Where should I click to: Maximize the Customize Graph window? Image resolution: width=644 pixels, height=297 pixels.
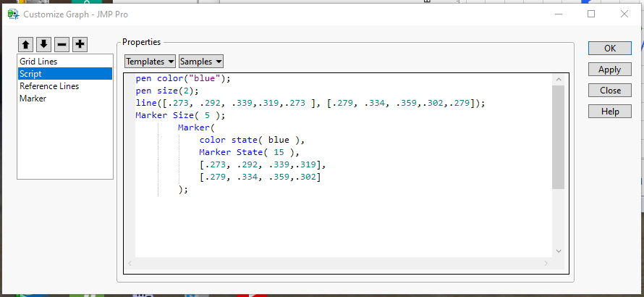pyautogui.click(x=591, y=14)
